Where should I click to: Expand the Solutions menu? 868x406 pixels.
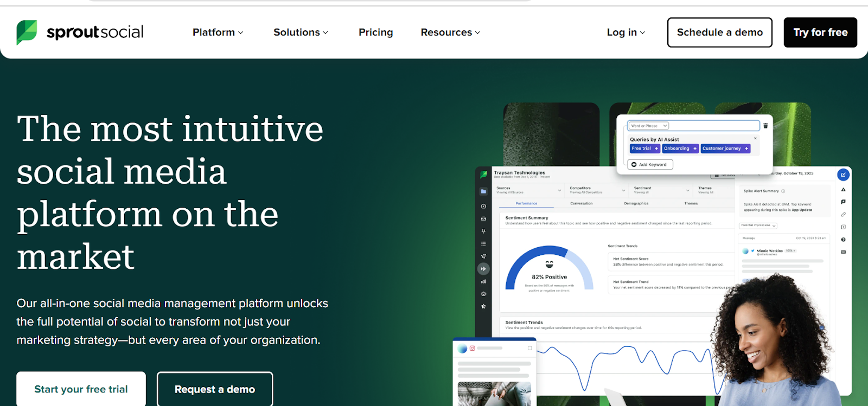click(x=301, y=32)
